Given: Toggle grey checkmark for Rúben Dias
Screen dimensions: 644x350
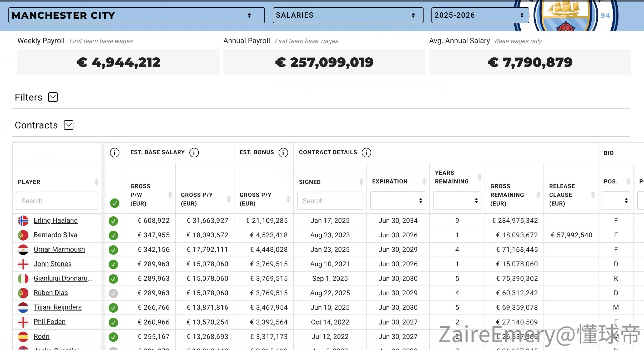Looking at the screenshot, I should pos(113,293).
